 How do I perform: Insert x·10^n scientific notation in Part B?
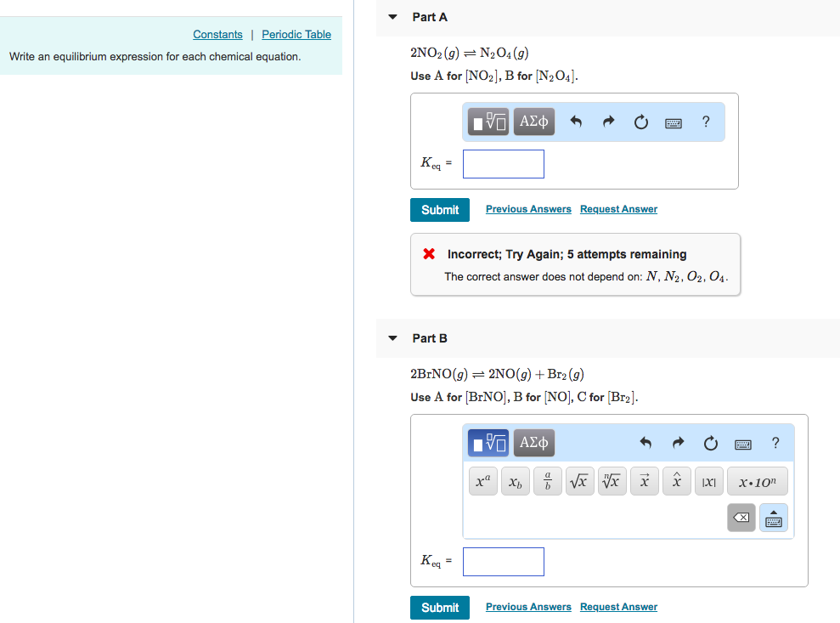click(x=757, y=481)
